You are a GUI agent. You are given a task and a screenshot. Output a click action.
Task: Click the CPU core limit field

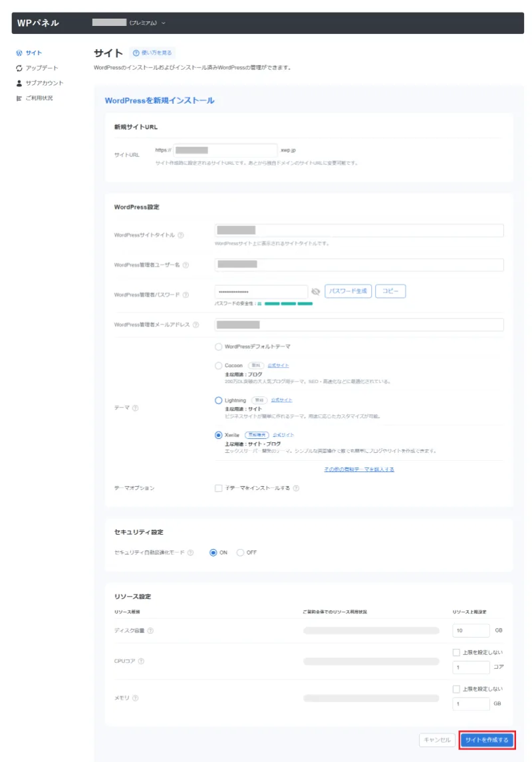(x=471, y=668)
